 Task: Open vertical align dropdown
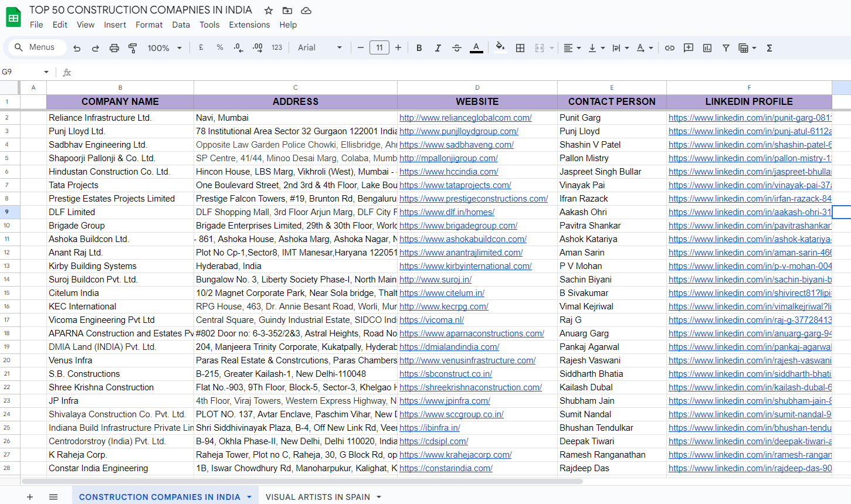(596, 48)
